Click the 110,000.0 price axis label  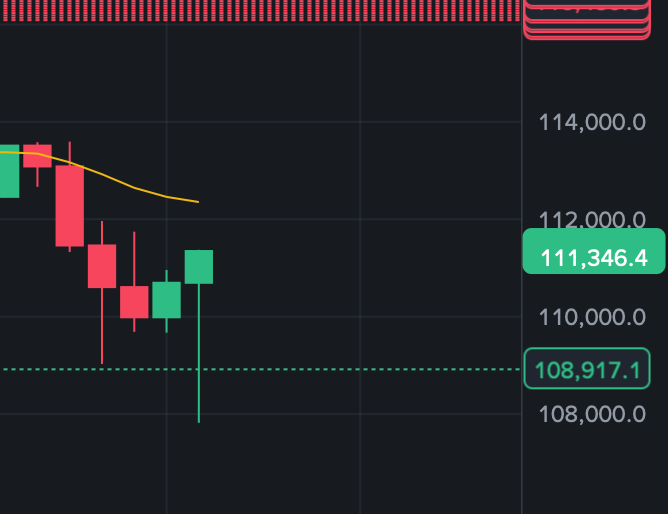pos(592,317)
